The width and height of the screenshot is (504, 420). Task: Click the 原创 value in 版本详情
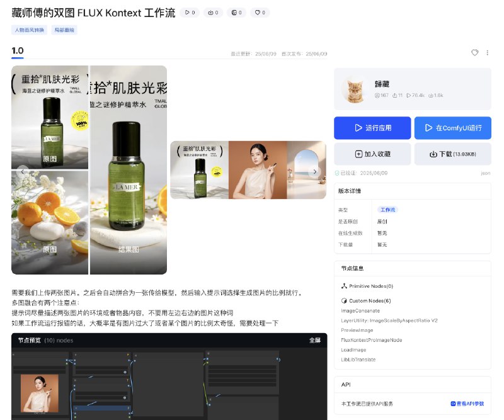(x=382, y=222)
